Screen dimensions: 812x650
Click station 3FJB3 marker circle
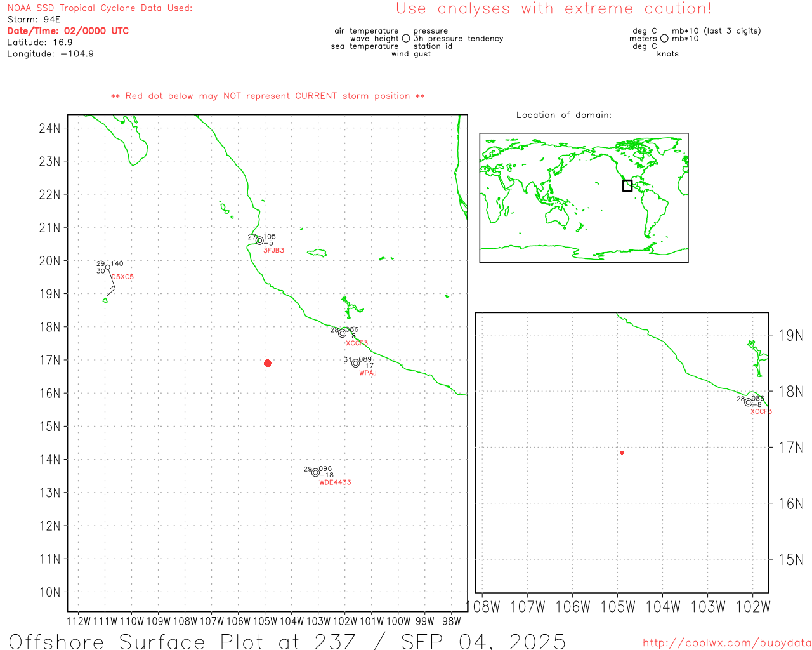tap(259, 241)
